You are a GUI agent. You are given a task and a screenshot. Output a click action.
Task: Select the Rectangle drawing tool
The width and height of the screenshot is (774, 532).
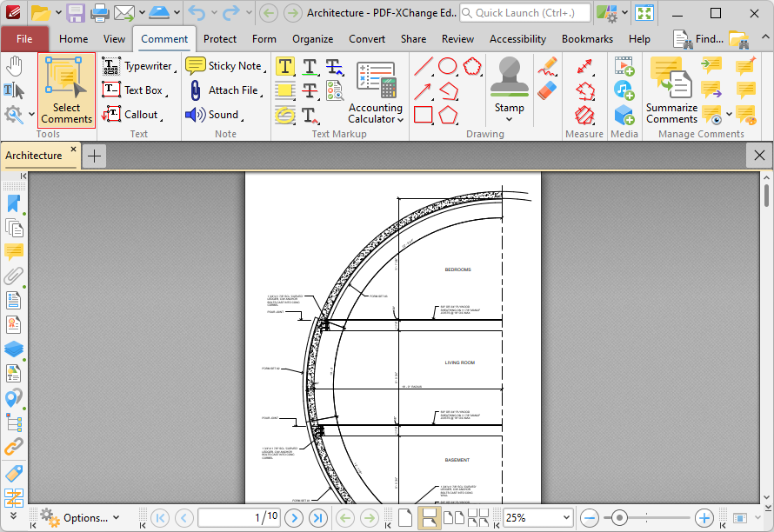[423, 115]
